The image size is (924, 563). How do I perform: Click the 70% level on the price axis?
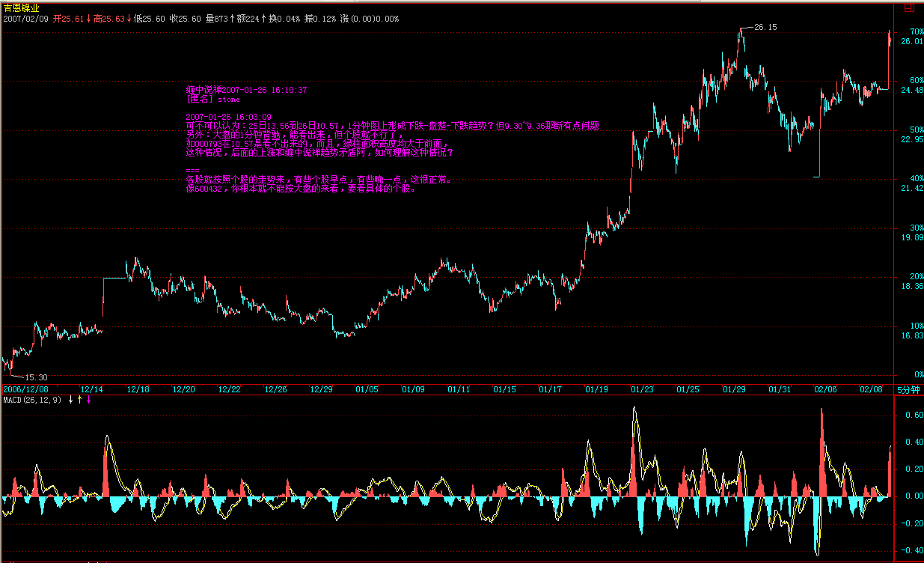point(917,31)
